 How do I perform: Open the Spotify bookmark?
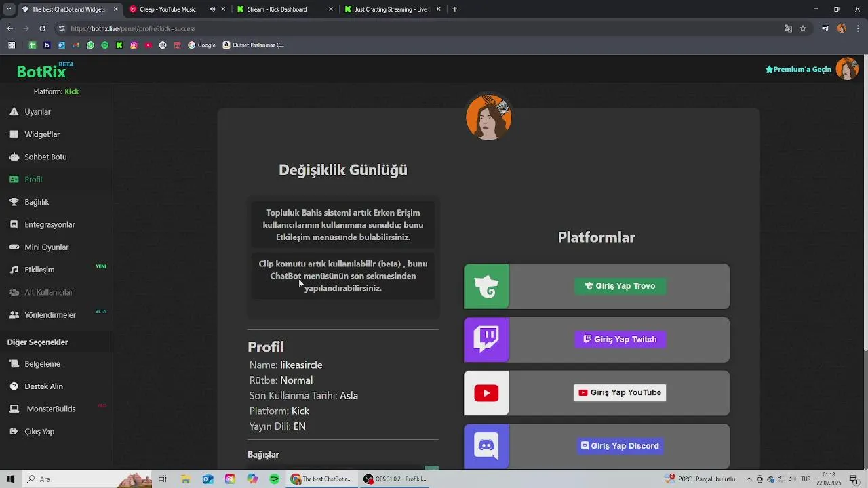tap(104, 45)
